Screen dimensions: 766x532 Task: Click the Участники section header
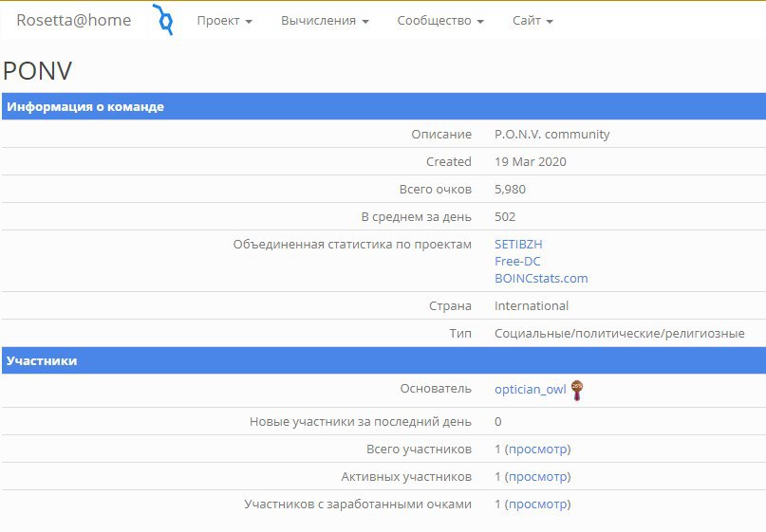pos(384,360)
